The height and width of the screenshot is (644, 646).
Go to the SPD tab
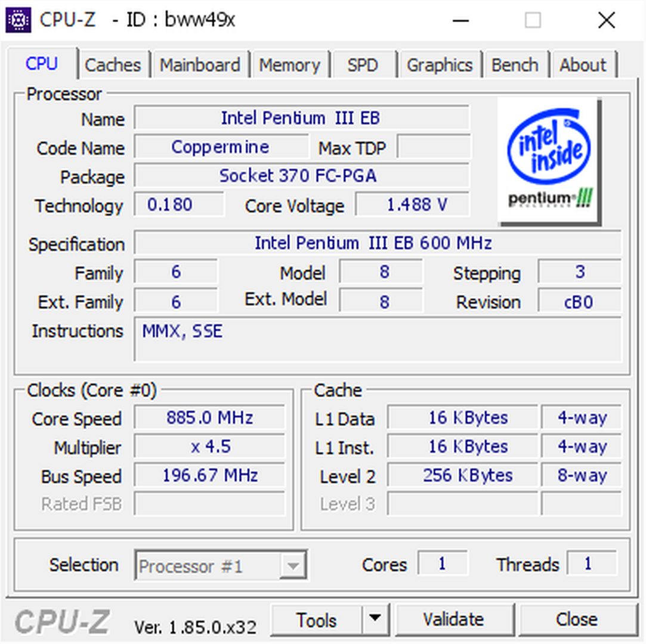[x=363, y=65]
